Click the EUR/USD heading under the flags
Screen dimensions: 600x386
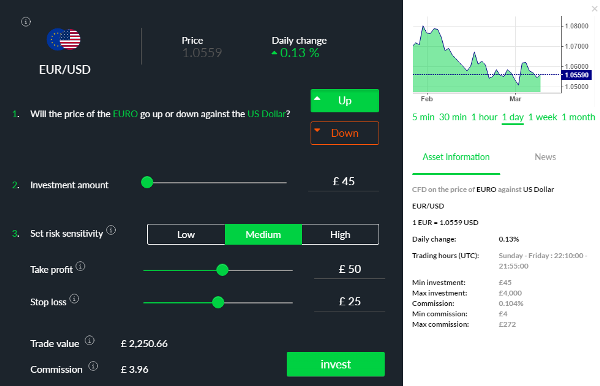tap(65, 70)
